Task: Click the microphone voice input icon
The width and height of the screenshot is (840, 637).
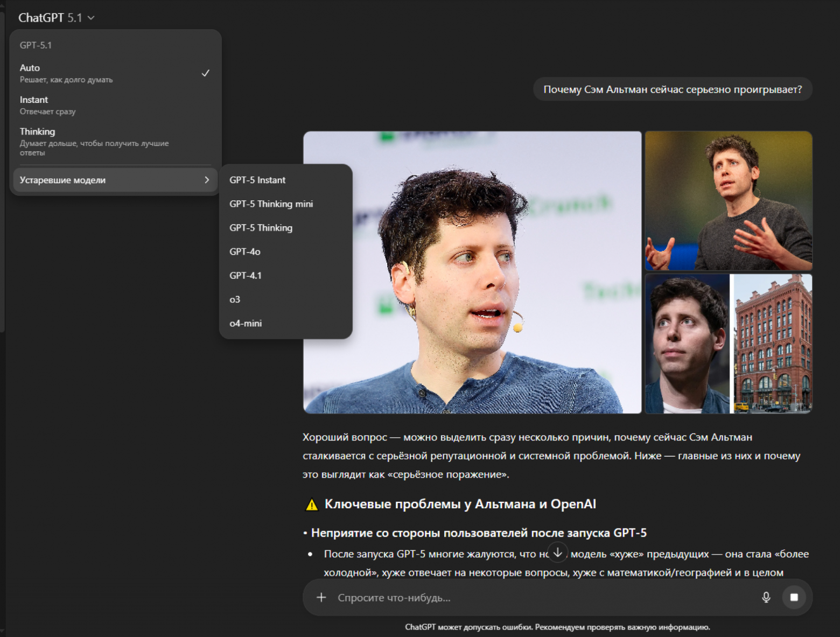Action: click(766, 597)
